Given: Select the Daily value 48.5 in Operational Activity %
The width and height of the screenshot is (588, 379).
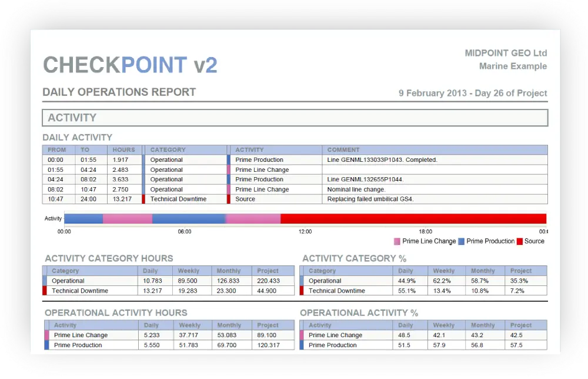Looking at the screenshot, I should [x=404, y=335].
